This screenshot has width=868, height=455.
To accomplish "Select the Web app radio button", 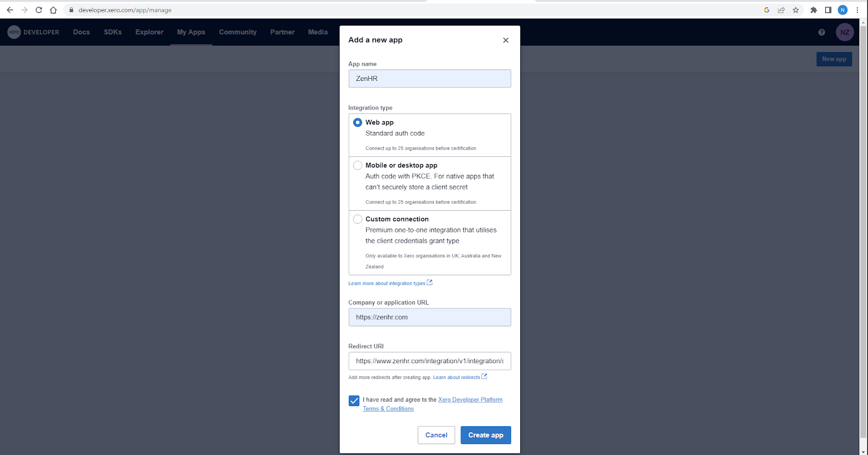I will 358,123.
